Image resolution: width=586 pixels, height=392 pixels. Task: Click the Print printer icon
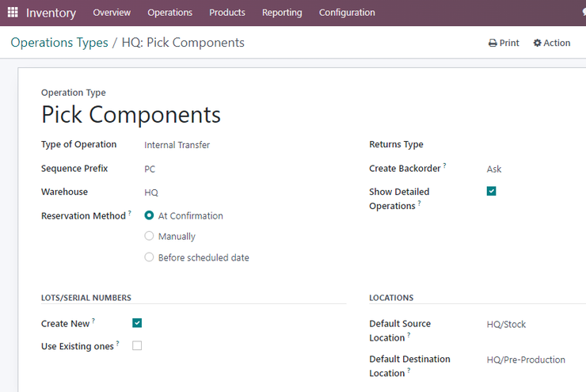(493, 43)
